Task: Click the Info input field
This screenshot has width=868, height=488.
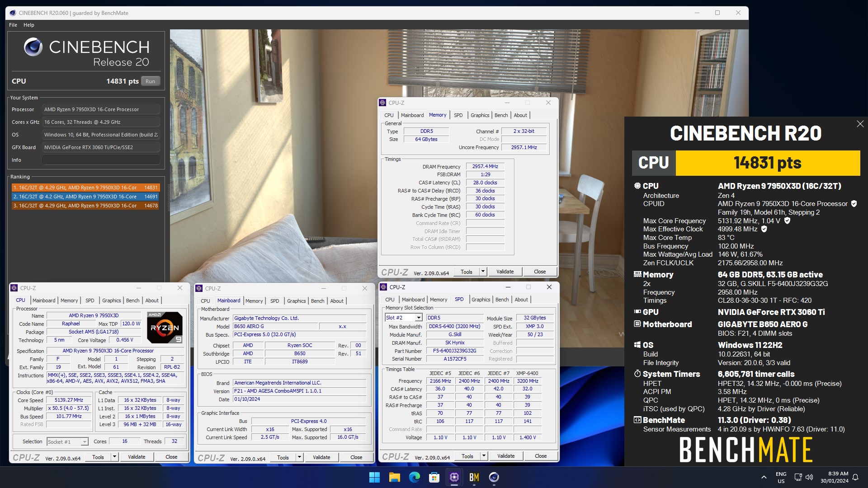Action: click(x=101, y=160)
